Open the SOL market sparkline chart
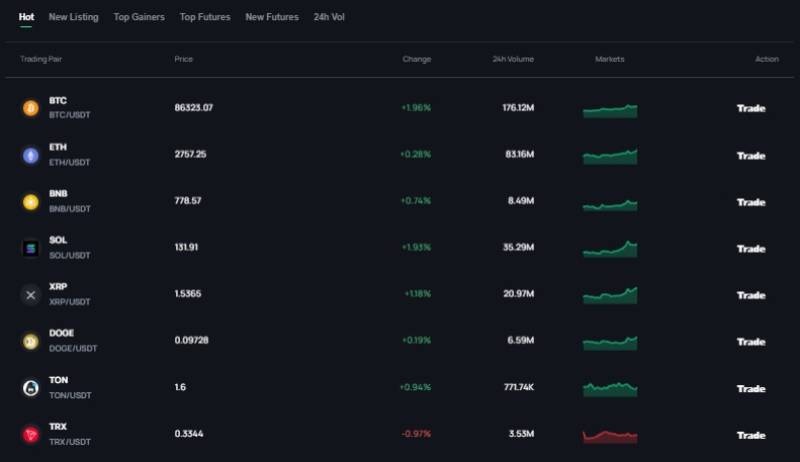Image resolution: width=800 pixels, height=462 pixels. coord(610,249)
